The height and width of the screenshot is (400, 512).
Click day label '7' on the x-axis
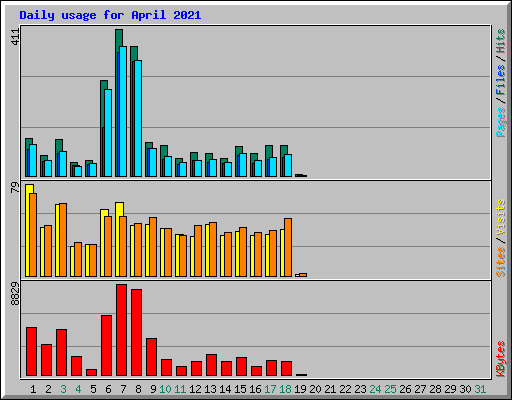[123, 389]
